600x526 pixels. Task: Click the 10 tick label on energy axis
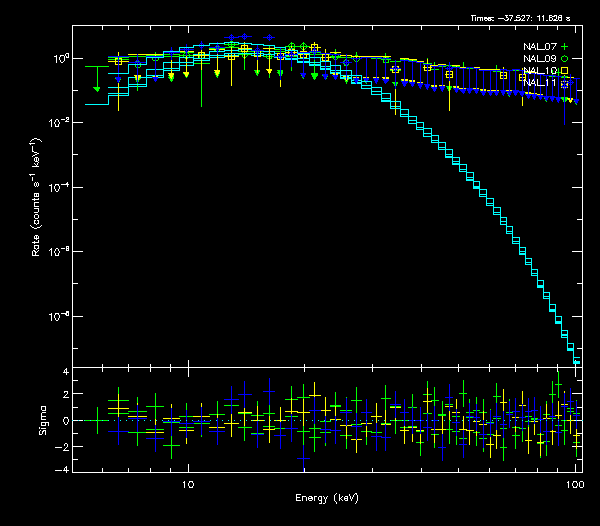click(188, 484)
